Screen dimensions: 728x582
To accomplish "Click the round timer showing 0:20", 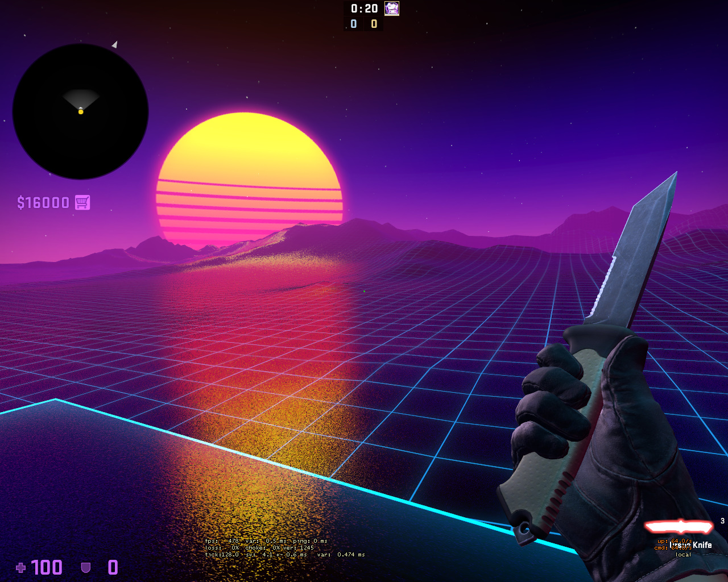I will click(x=364, y=9).
